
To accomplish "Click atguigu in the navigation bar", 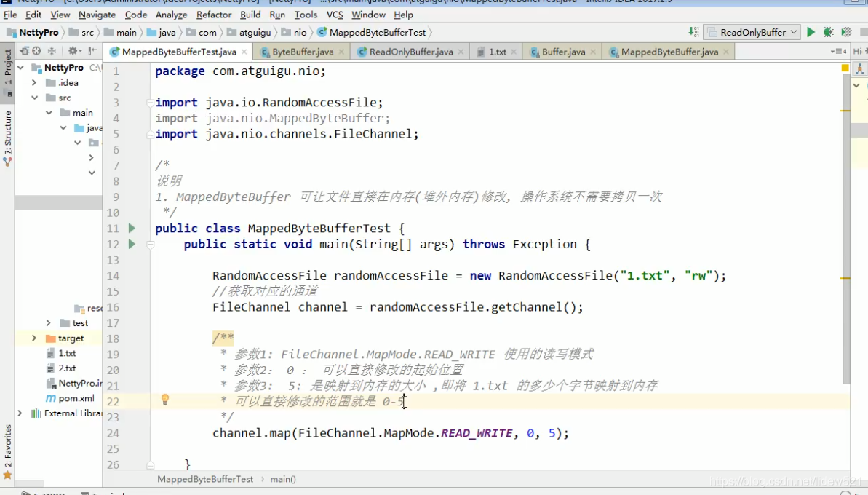I will click(249, 33).
